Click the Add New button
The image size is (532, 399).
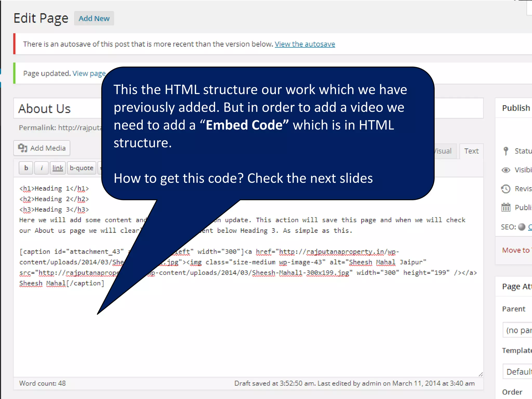(x=94, y=18)
